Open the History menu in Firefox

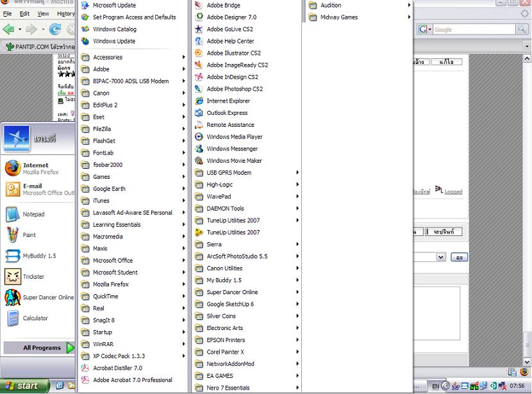coord(65,13)
